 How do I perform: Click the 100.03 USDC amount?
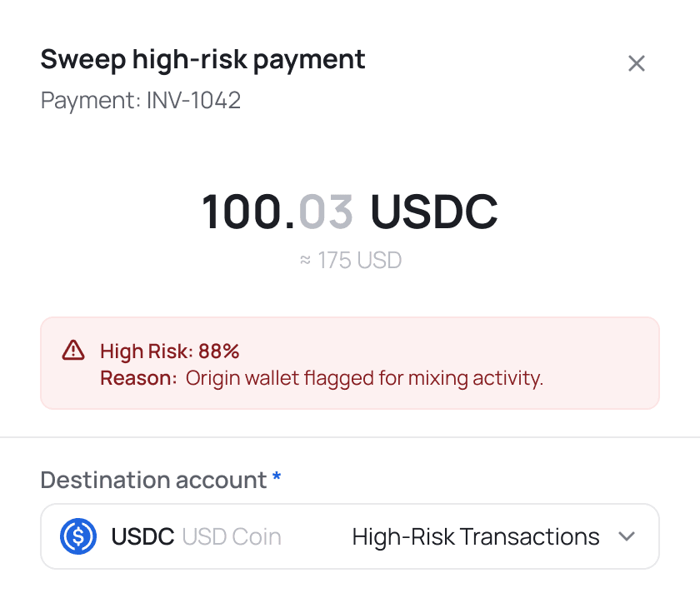coord(350,212)
